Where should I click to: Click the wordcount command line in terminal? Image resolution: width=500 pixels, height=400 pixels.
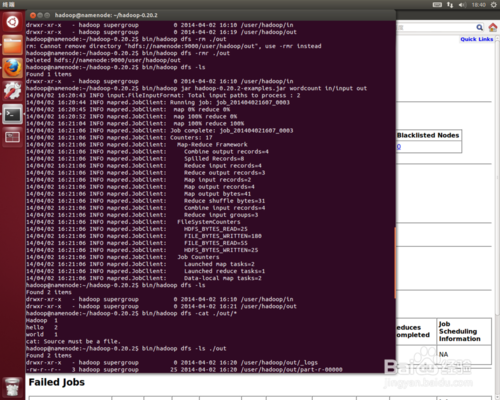(196, 88)
